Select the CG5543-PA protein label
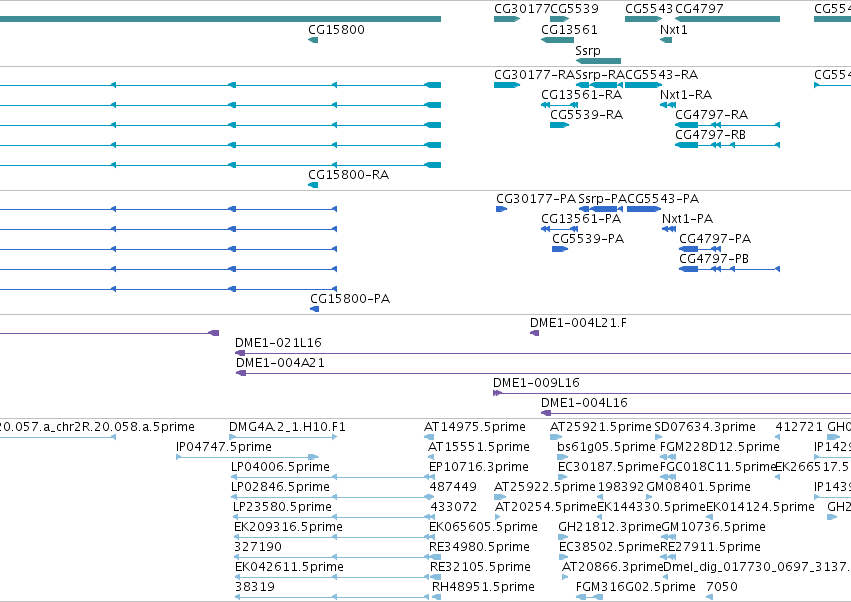 click(x=663, y=199)
